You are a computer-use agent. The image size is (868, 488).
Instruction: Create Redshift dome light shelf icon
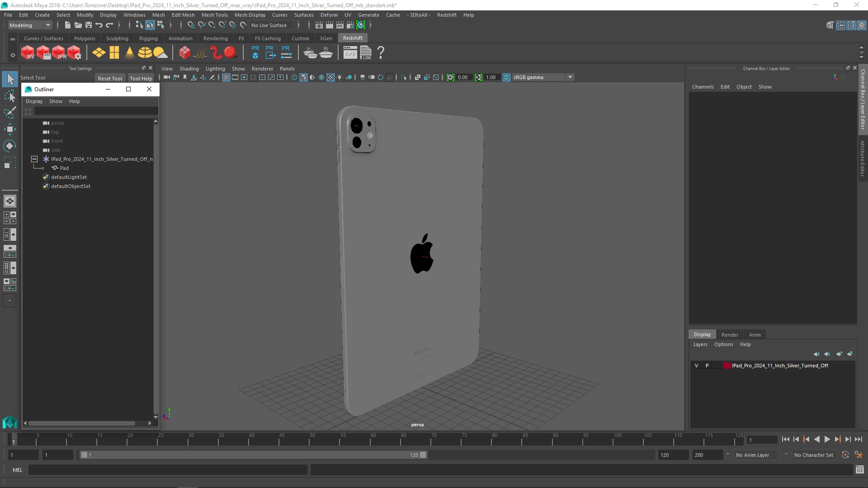pos(145,53)
